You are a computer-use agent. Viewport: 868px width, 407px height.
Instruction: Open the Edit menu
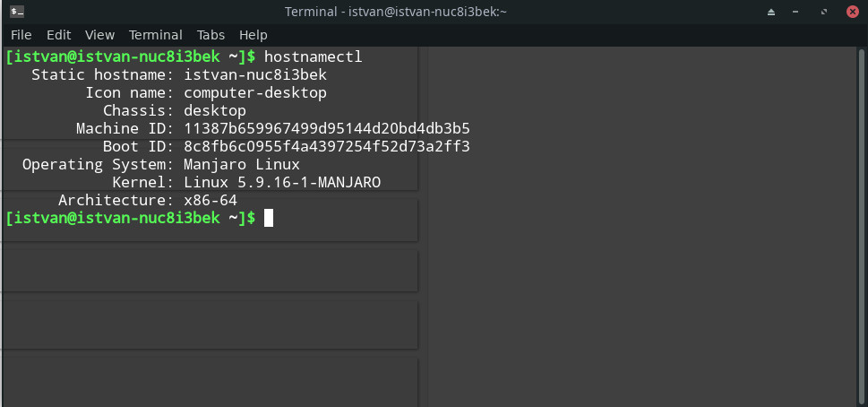click(x=58, y=35)
